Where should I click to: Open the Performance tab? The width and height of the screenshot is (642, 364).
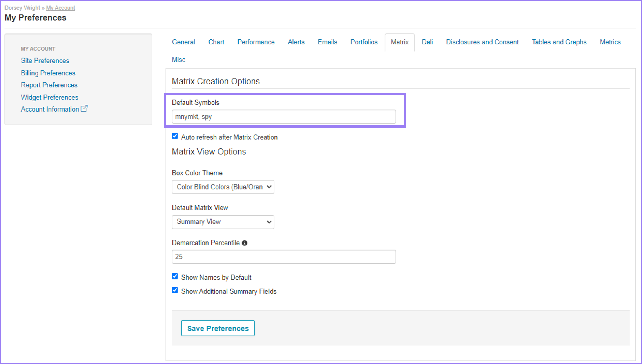tap(256, 42)
